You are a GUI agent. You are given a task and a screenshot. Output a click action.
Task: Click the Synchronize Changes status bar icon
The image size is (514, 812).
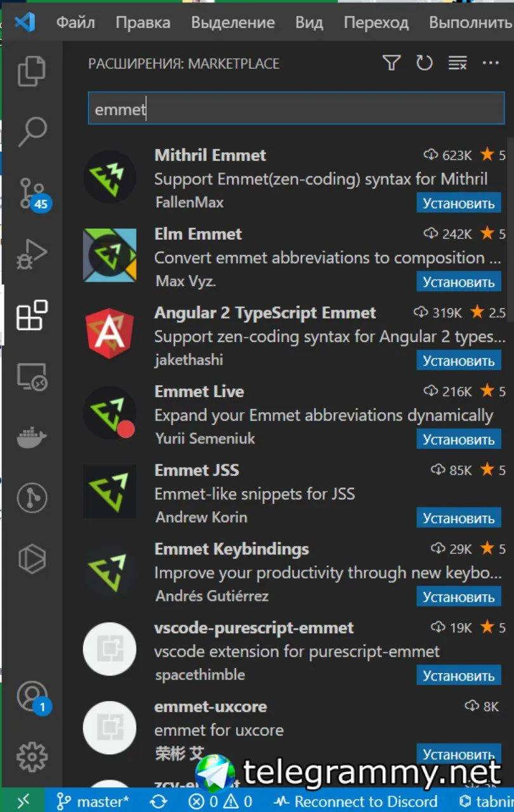(x=159, y=801)
